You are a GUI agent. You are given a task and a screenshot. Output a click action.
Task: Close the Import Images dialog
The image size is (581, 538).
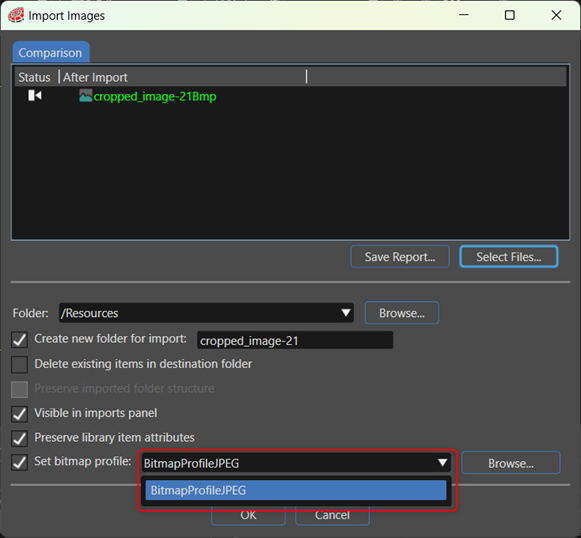coord(556,15)
